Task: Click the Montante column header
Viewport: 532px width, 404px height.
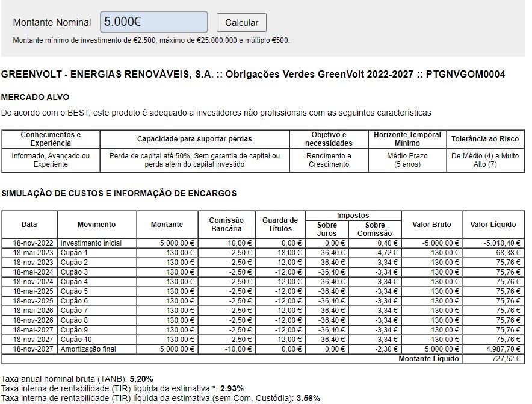Action: [x=167, y=225]
